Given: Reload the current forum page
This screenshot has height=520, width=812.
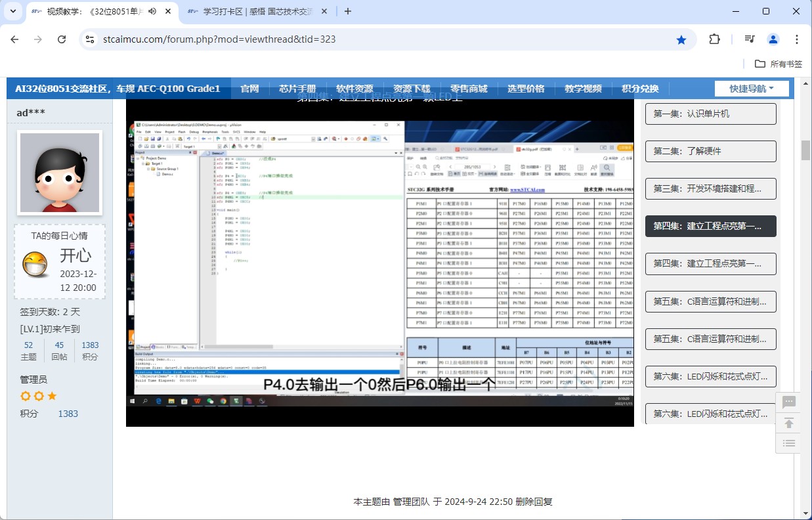Looking at the screenshot, I should coord(62,39).
